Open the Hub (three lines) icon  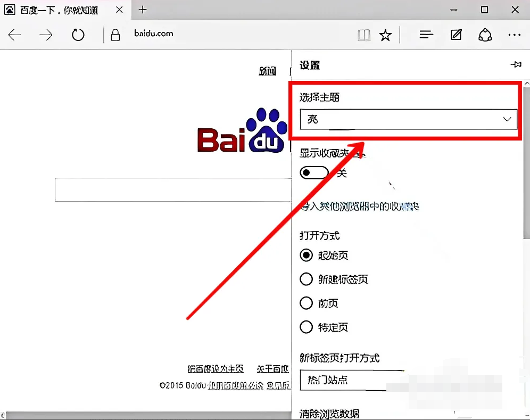pos(426,35)
